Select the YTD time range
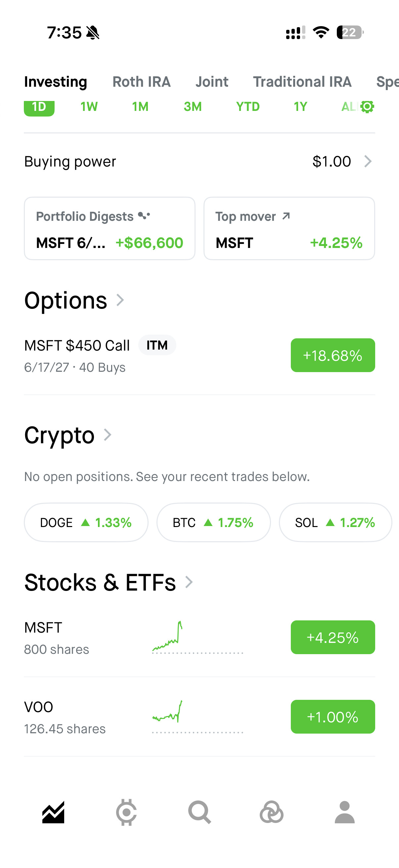This screenshot has height=868, width=399. point(248,107)
